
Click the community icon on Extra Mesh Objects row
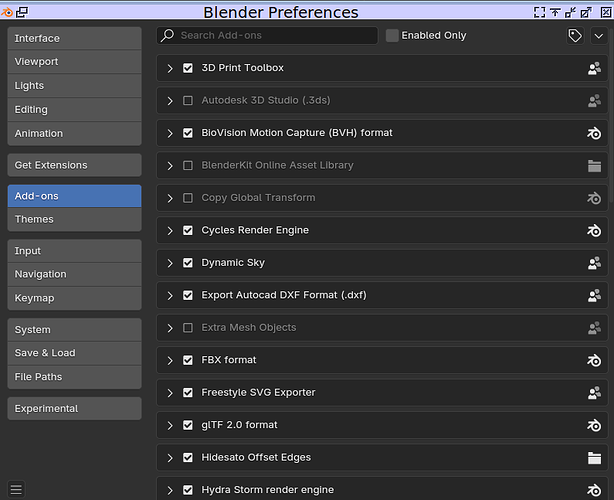pyautogui.click(x=594, y=328)
